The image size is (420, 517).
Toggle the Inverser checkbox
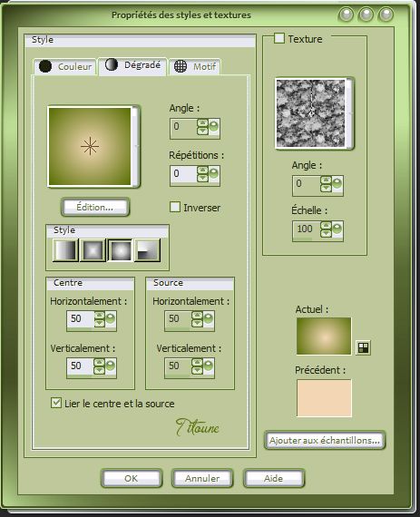[x=175, y=207]
